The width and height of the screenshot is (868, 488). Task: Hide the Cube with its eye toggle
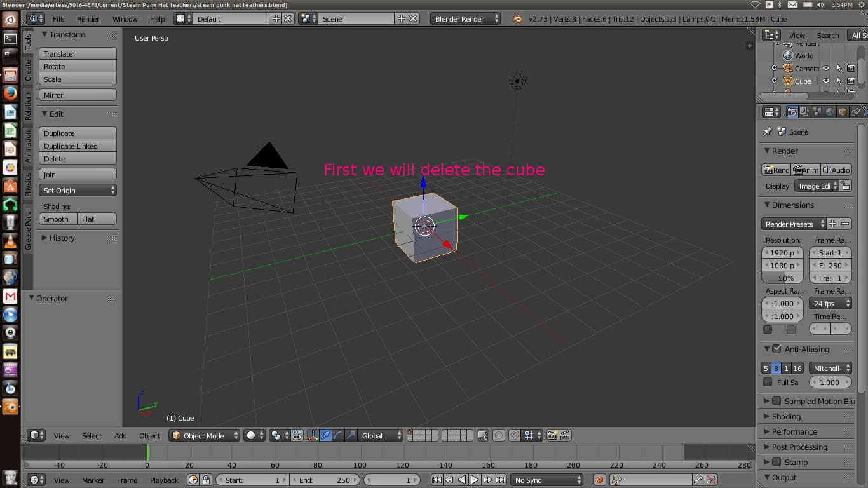826,81
